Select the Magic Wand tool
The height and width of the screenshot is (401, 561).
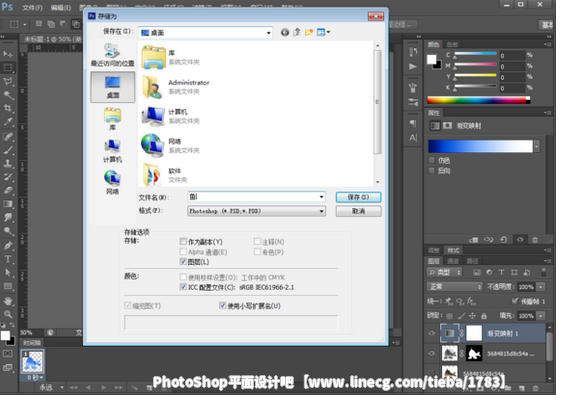click(x=8, y=95)
